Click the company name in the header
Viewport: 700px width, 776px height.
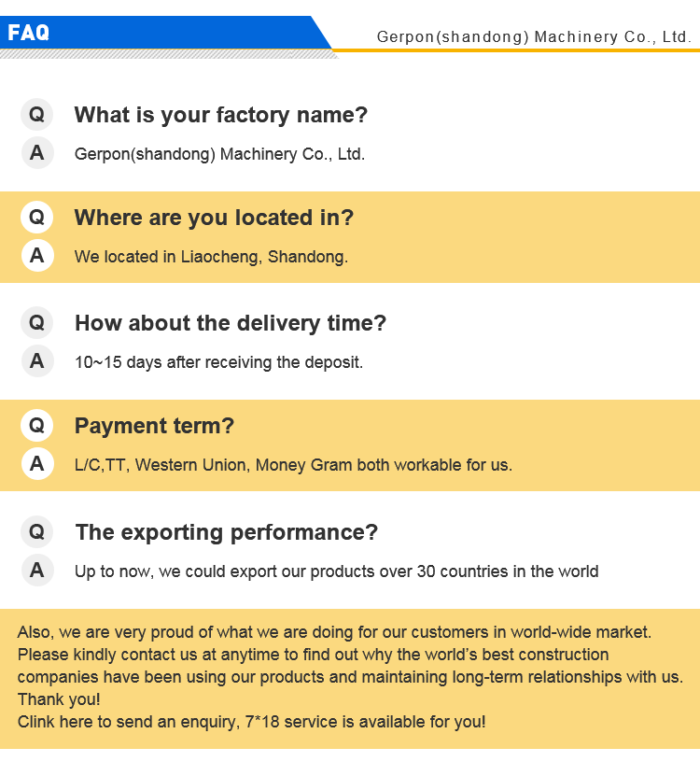point(534,37)
